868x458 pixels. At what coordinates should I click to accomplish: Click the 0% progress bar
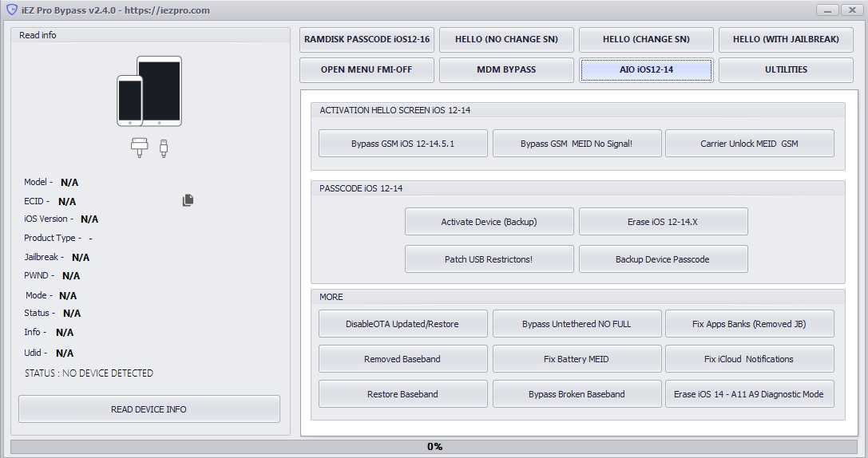(434, 446)
